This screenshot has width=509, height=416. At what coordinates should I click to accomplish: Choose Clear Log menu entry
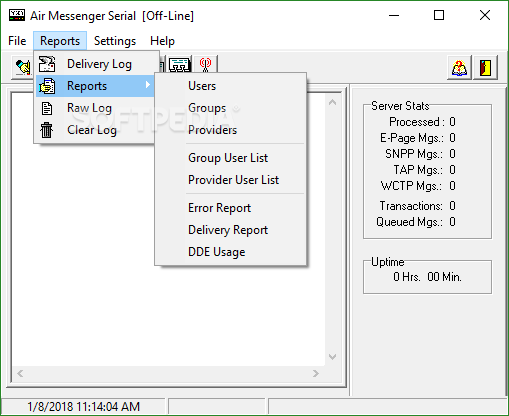95,130
